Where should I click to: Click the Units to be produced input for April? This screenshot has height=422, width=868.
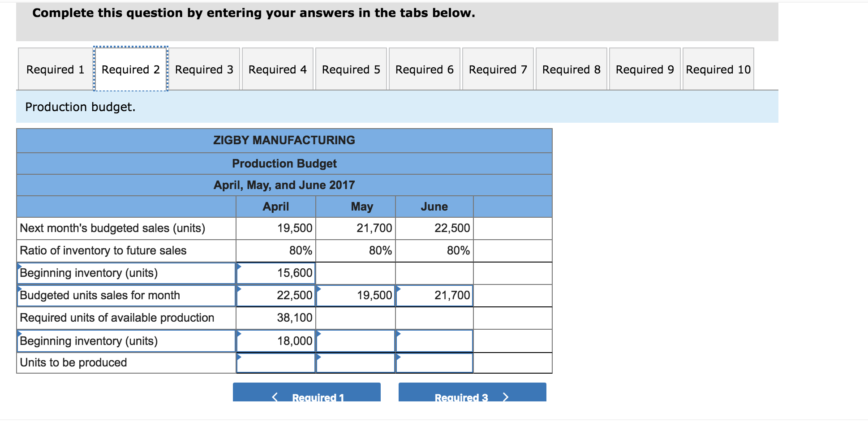coord(275,363)
